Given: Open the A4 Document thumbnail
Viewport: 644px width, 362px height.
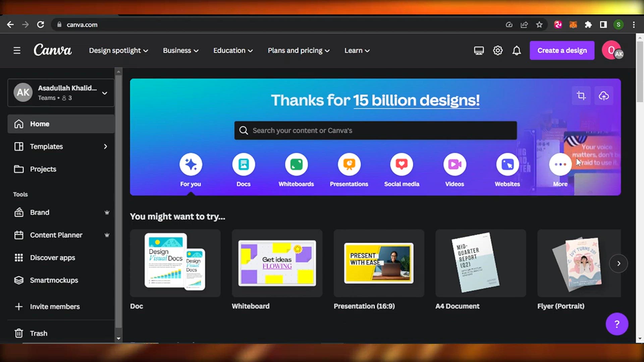Looking at the screenshot, I should (x=481, y=263).
